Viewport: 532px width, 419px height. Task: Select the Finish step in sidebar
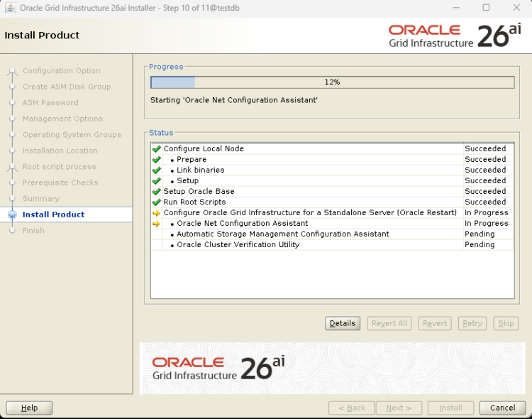click(33, 230)
